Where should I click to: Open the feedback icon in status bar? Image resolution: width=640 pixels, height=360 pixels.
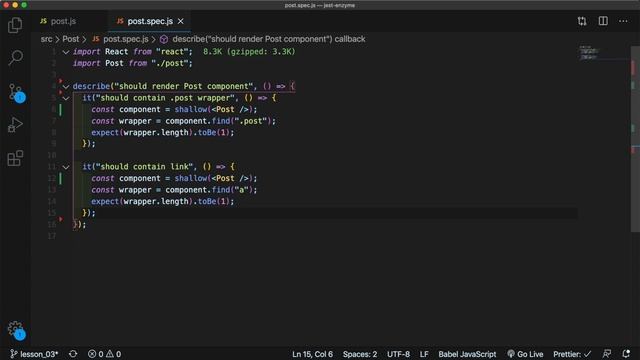607,354
